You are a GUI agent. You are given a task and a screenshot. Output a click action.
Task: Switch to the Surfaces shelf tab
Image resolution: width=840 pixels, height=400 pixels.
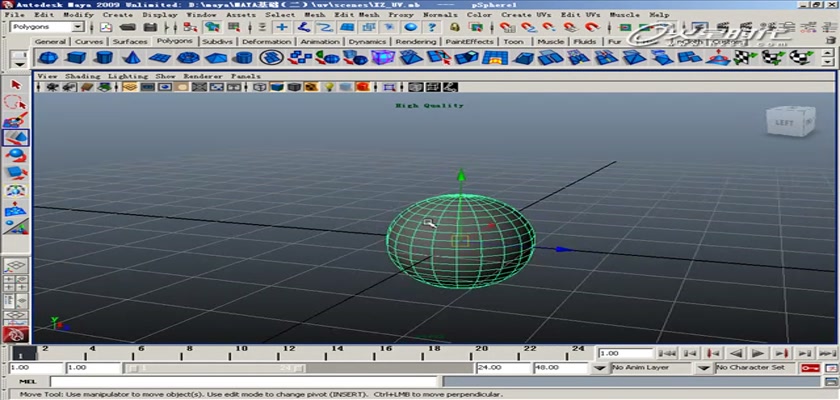[130, 42]
